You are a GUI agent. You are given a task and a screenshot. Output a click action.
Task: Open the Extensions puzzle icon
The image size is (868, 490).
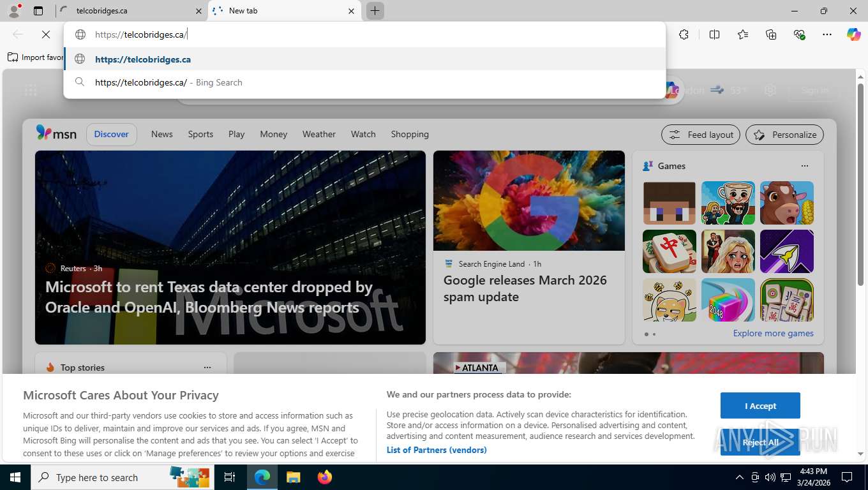coord(684,34)
